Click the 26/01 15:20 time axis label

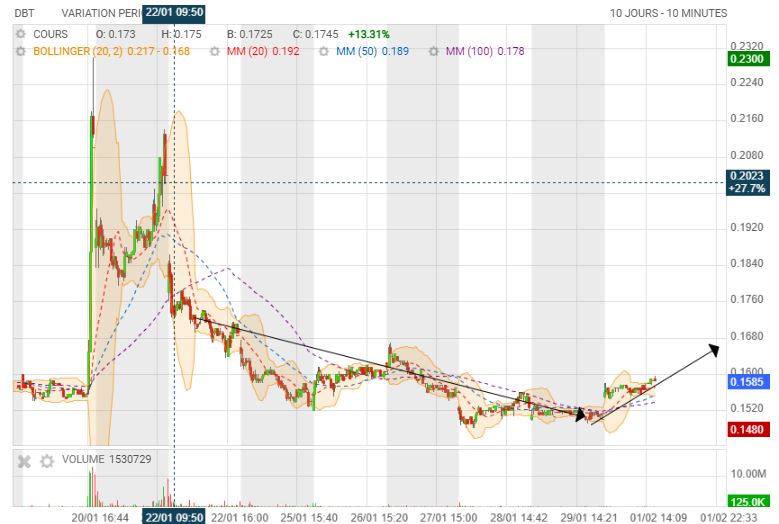pyautogui.click(x=379, y=518)
